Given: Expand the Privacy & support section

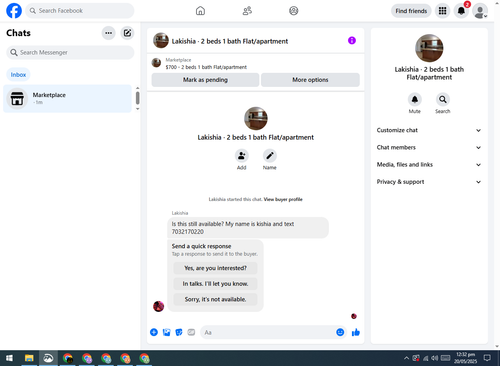Looking at the screenshot, I should [x=429, y=182].
